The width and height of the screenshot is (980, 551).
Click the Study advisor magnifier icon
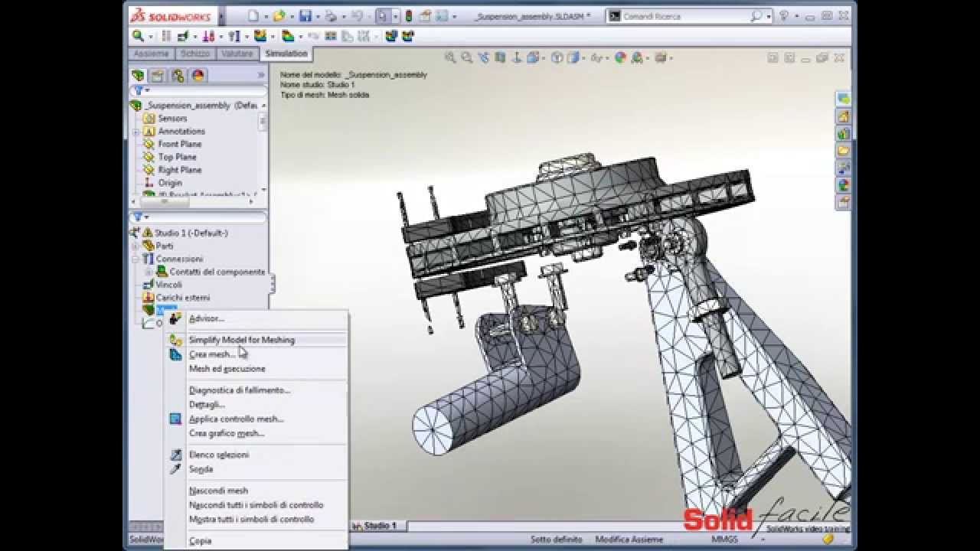pos(138,36)
